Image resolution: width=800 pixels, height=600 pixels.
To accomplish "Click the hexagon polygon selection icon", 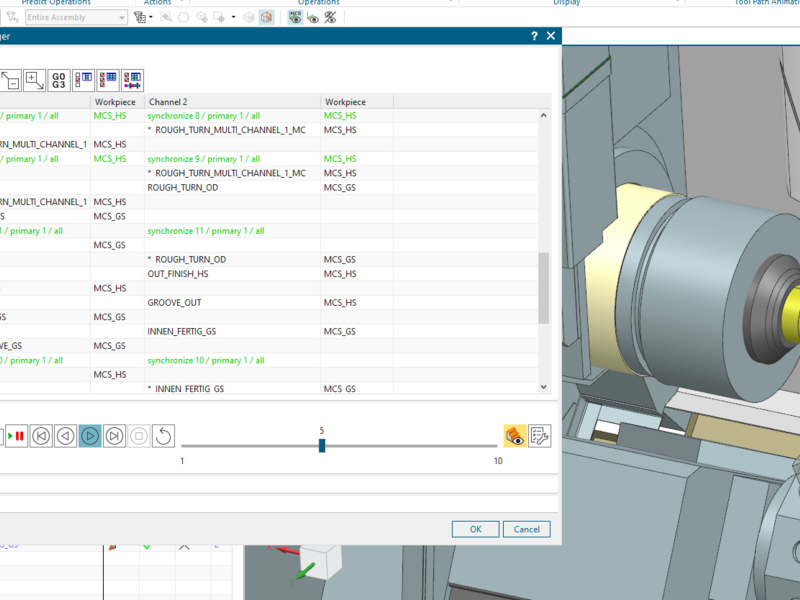I will [184, 17].
